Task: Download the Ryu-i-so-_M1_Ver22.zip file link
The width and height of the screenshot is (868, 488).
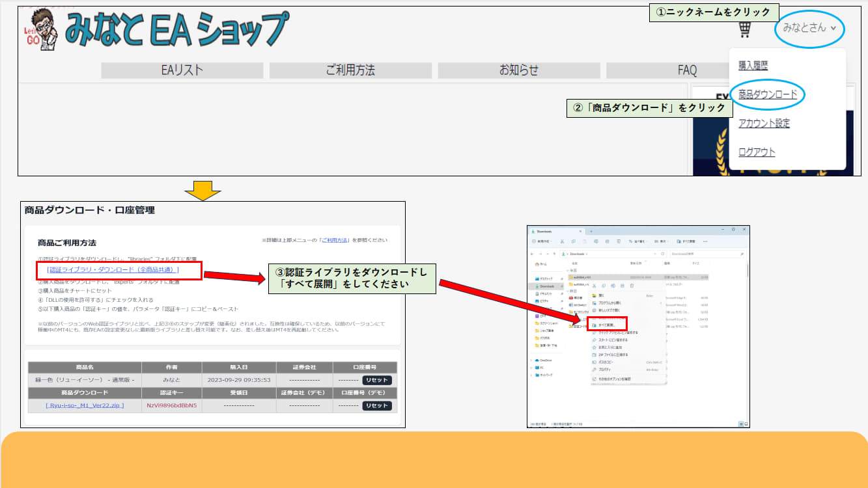Action: [x=85, y=405]
